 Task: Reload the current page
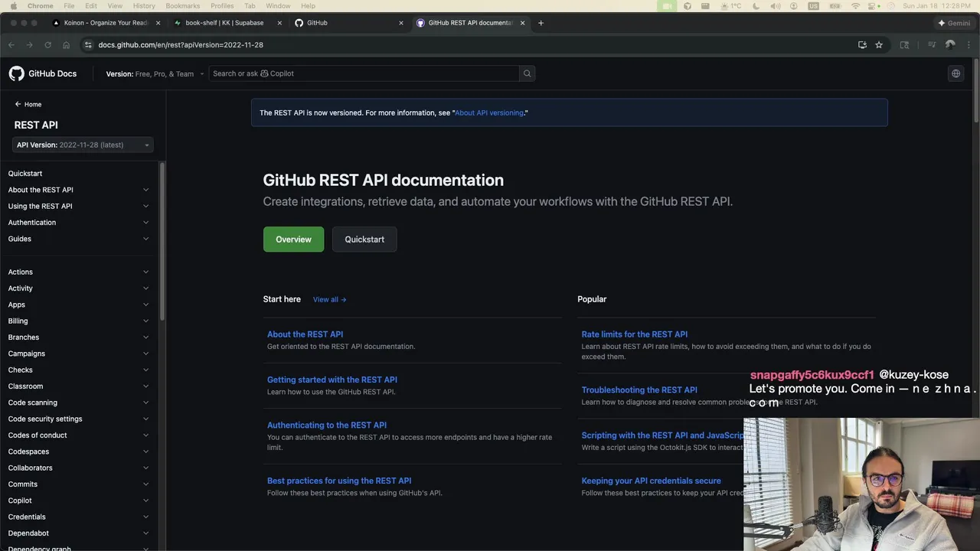48,45
